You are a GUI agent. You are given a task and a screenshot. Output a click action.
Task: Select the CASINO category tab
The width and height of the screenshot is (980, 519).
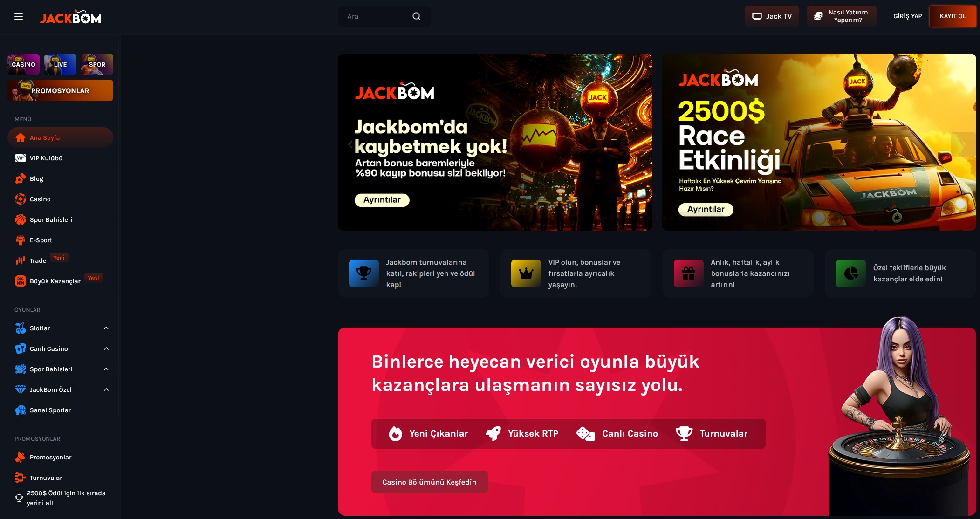point(23,64)
